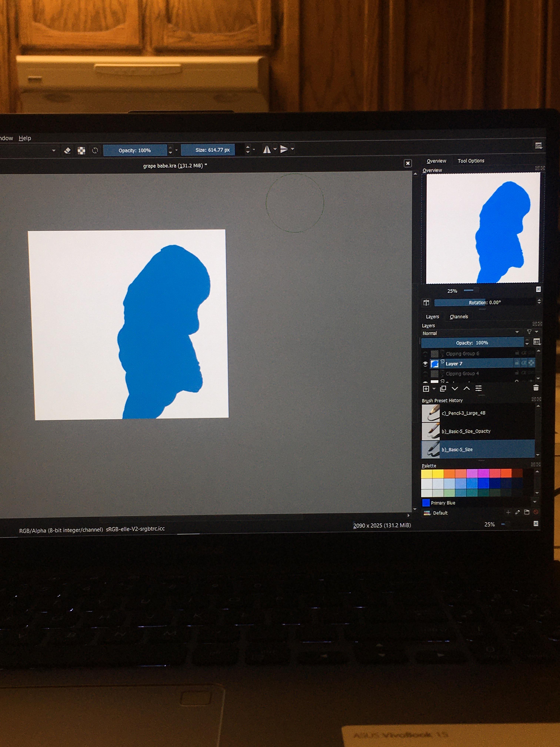Image resolution: width=560 pixels, height=747 pixels.
Task: Delete Layer 7 with the trash icon
Action: tap(536, 388)
